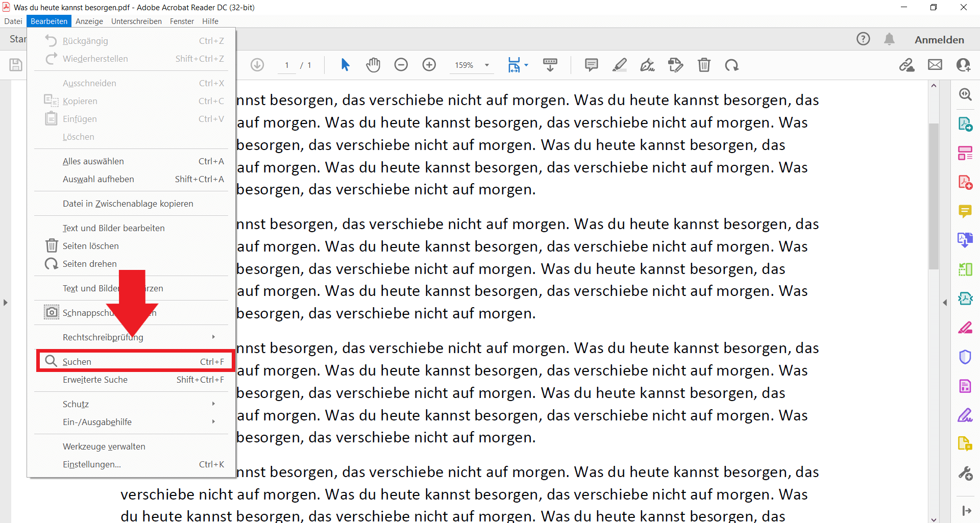The width and height of the screenshot is (980, 523).
Task: Click the stamp tool icon
Action: point(676,65)
